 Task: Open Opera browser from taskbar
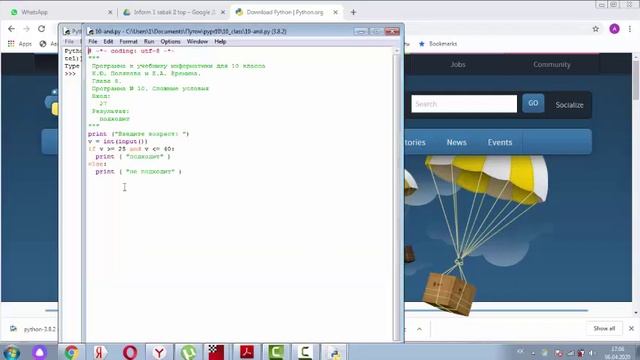130,352
